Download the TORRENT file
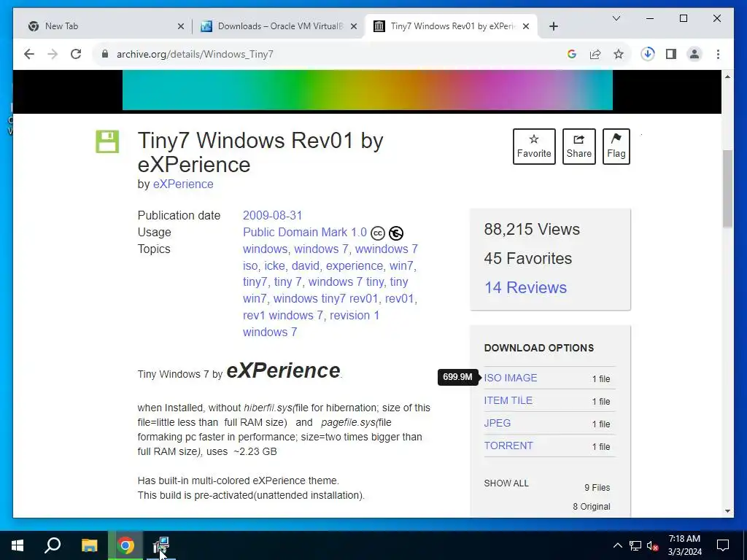The width and height of the screenshot is (747, 560). pyautogui.click(x=508, y=446)
